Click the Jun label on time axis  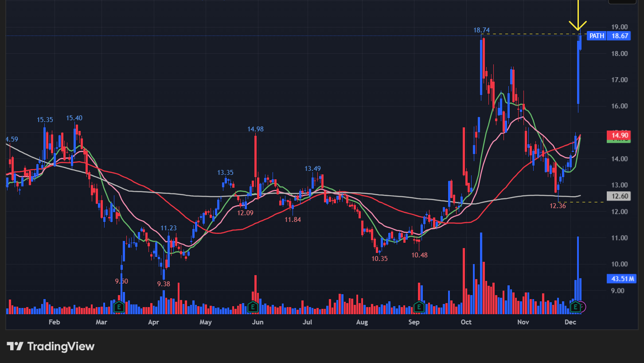click(258, 322)
